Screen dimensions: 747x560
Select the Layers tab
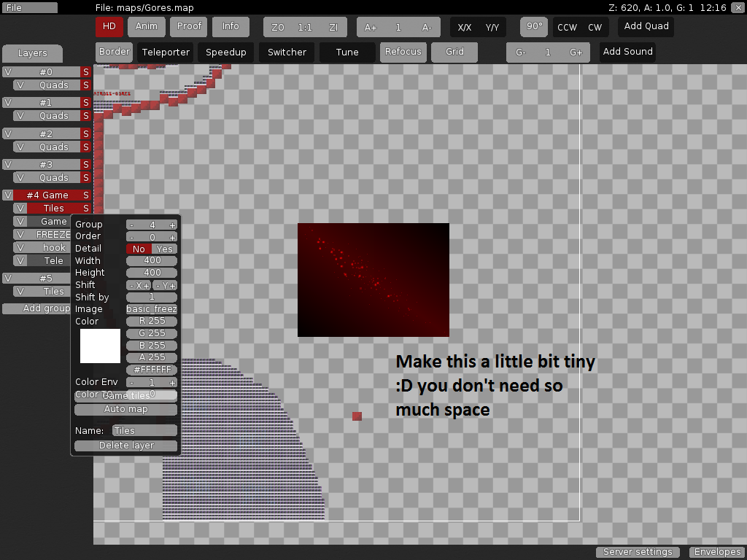(32, 53)
